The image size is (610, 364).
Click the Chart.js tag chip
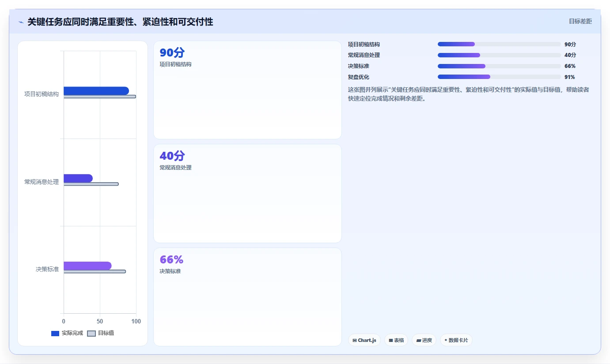point(364,340)
